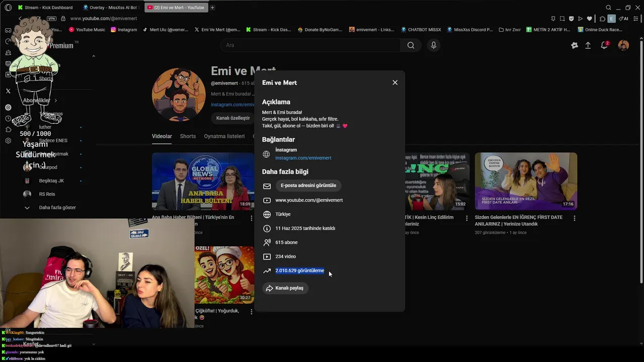Open the Oynatma listeleri channel tab
Image resolution: width=644 pixels, height=362 pixels.
pyautogui.click(x=224, y=136)
